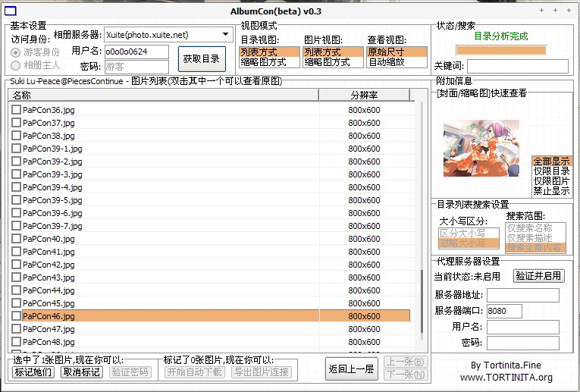Select 缩略图方式 under 图片视图
This screenshot has height=392, width=580.
tap(333, 62)
